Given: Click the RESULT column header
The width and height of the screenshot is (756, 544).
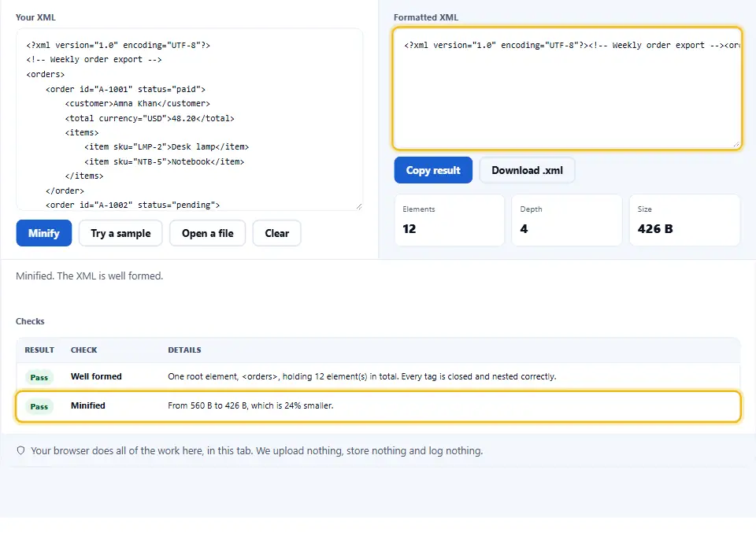Looking at the screenshot, I should coord(39,350).
